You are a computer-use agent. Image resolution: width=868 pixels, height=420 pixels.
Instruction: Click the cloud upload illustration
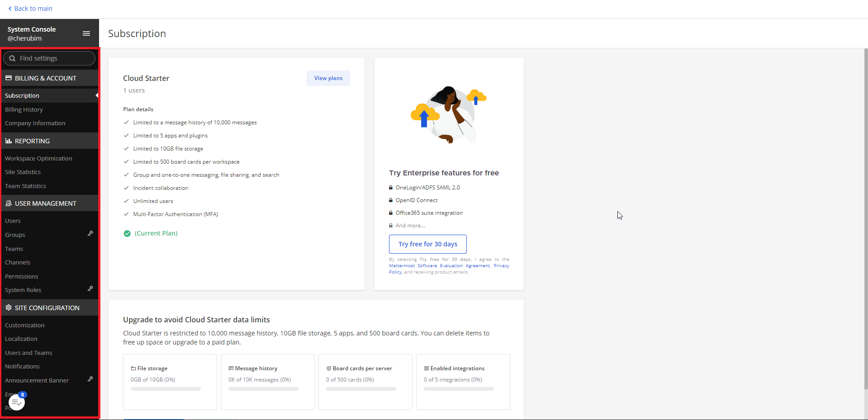click(x=449, y=115)
